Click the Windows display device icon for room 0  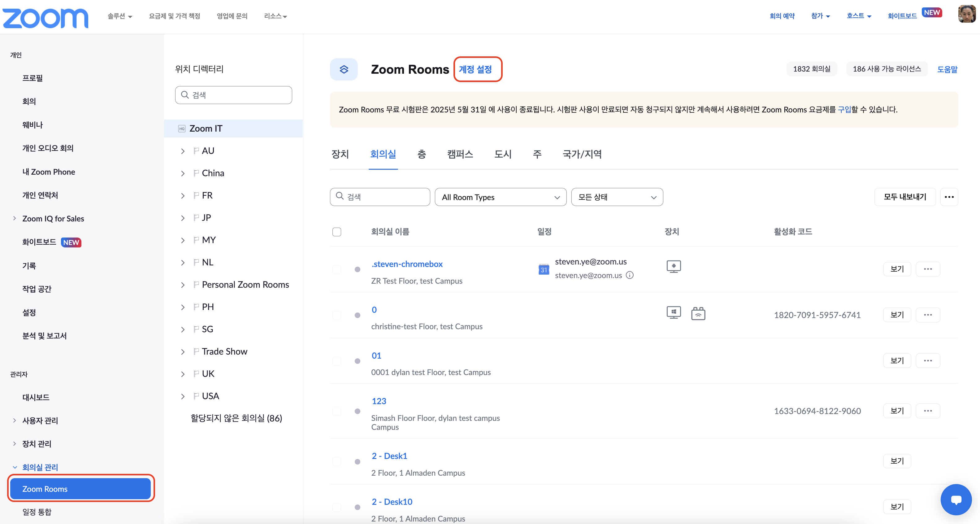[x=673, y=312]
